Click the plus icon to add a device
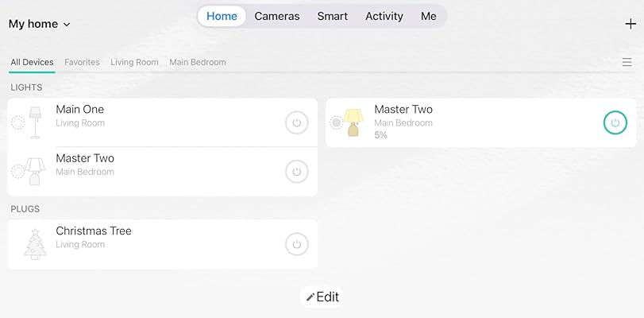 [631, 24]
